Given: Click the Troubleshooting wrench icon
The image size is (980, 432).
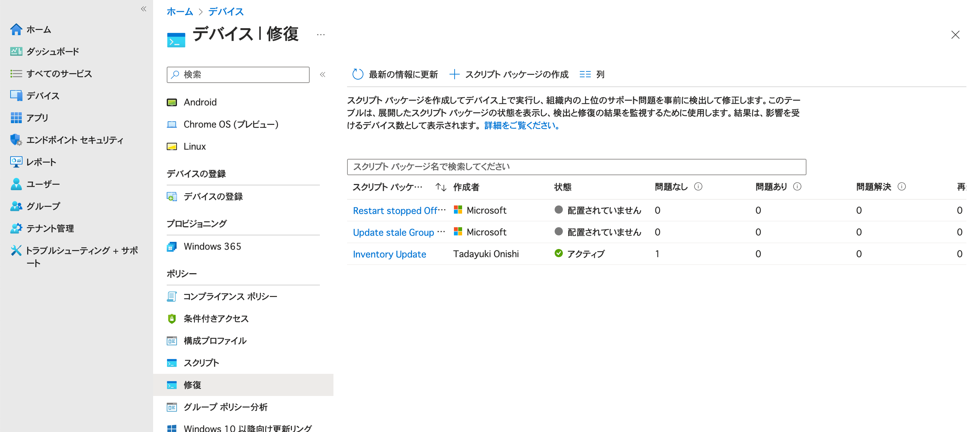Looking at the screenshot, I should 16,250.
